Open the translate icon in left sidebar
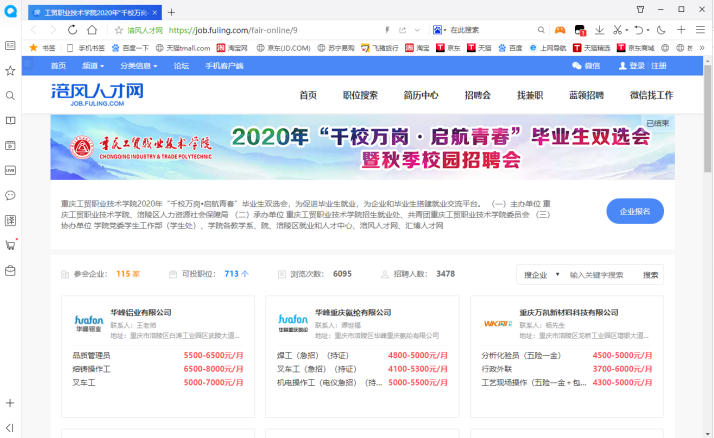The width and height of the screenshot is (714, 438). tap(10, 220)
